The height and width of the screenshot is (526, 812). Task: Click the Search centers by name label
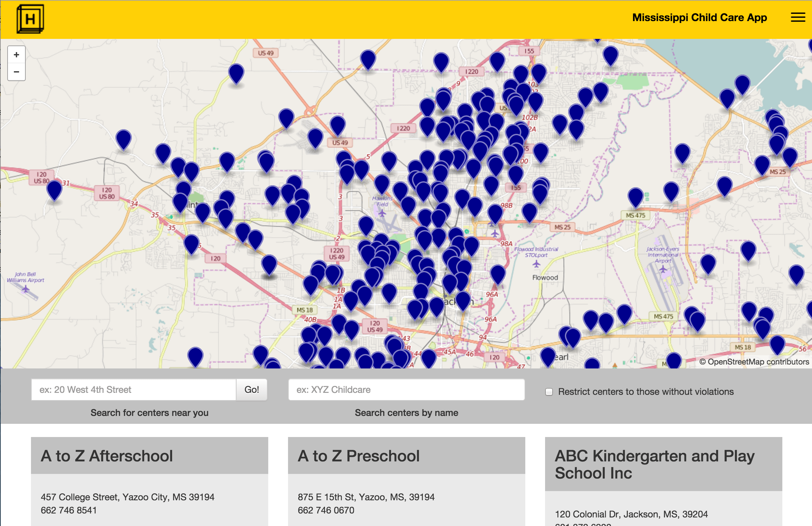[x=406, y=413]
